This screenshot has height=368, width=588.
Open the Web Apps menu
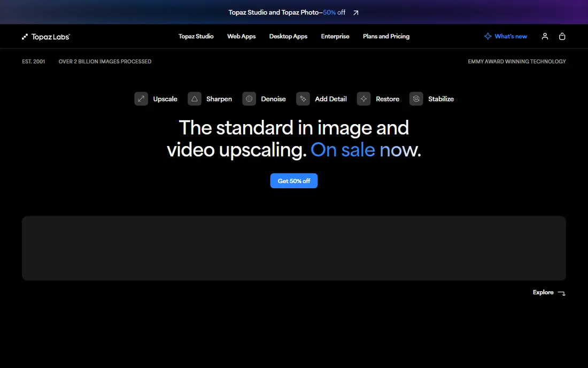[241, 36]
